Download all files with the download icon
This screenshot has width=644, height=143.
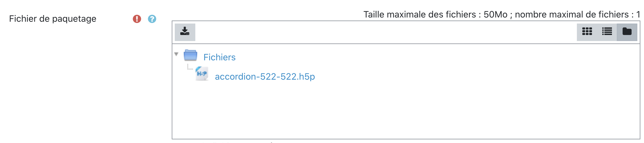pos(185,32)
